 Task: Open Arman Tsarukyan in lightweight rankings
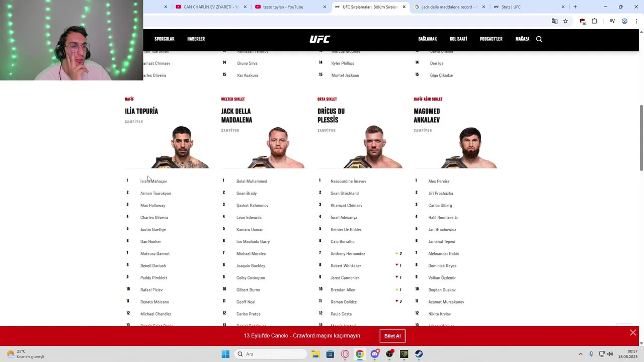click(155, 194)
